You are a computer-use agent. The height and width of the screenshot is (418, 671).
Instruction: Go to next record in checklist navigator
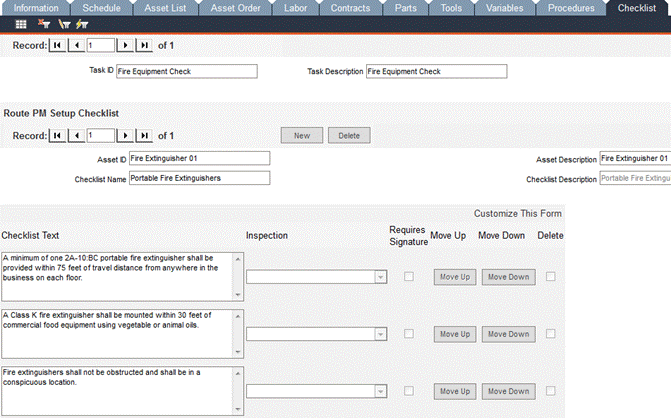pyautogui.click(x=125, y=135)
